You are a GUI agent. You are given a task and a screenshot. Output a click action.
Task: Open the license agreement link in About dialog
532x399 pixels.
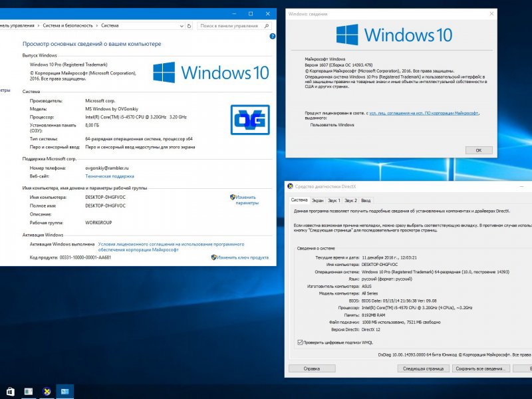coord(424,113)
